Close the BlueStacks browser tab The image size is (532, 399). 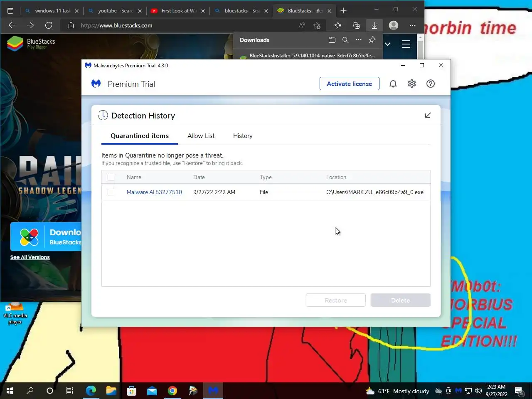[x=329, y=11]
